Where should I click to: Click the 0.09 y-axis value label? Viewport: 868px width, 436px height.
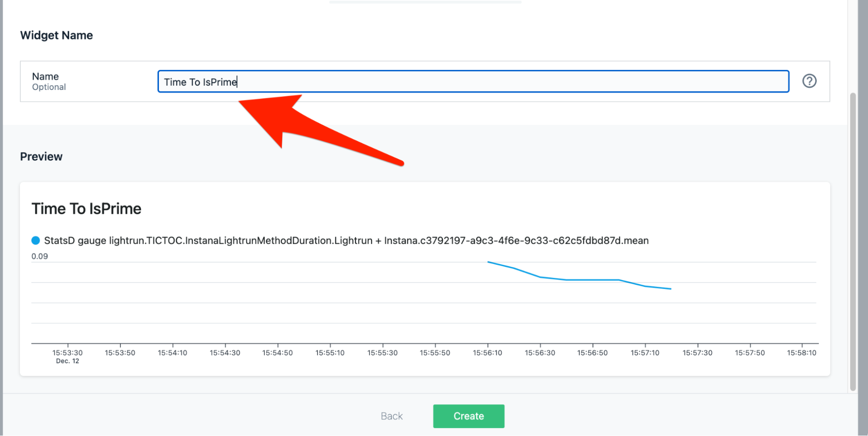pyautogui.click(x=40, y=256)
